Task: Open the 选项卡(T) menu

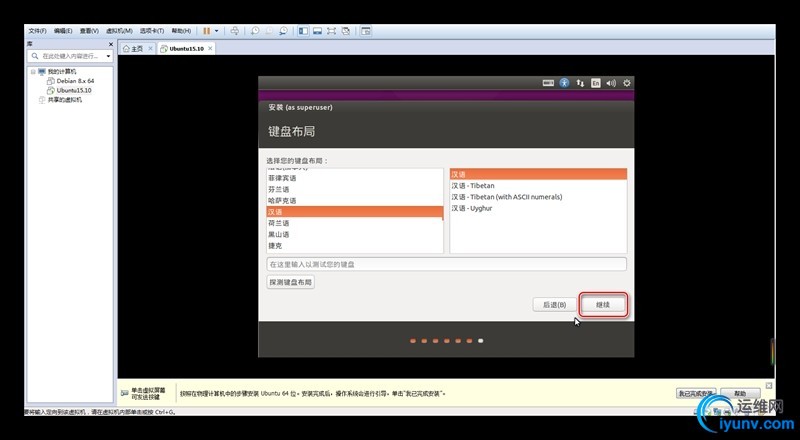Action: 152,31
